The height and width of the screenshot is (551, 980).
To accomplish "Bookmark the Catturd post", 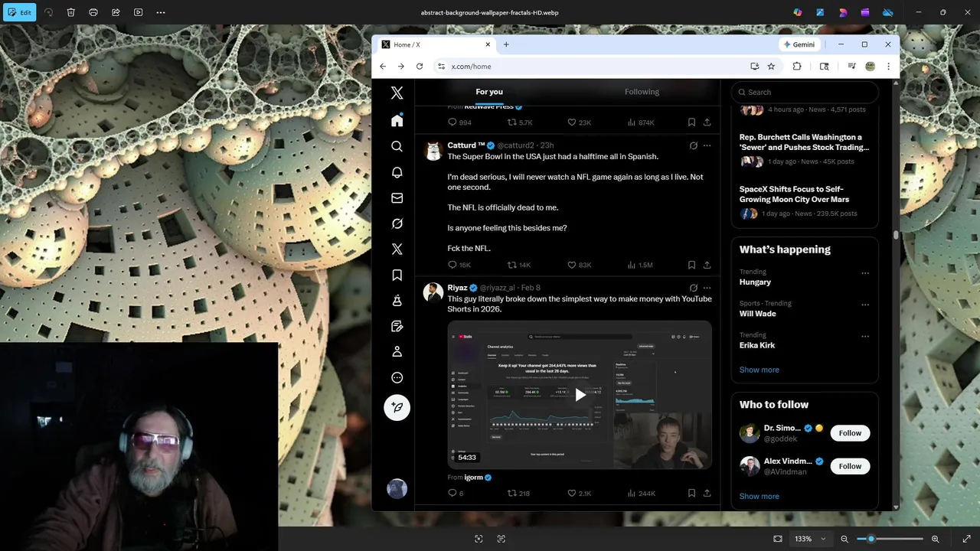I will (x=691, y=265).
